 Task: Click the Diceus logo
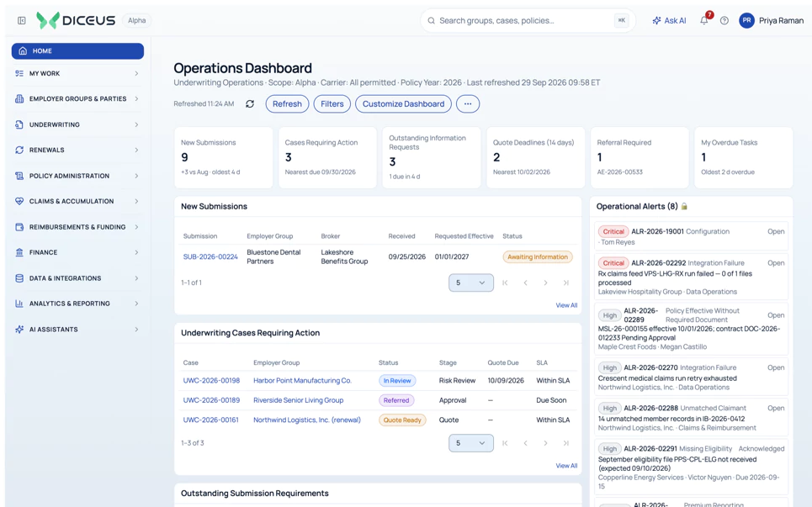tap(76, 21)
